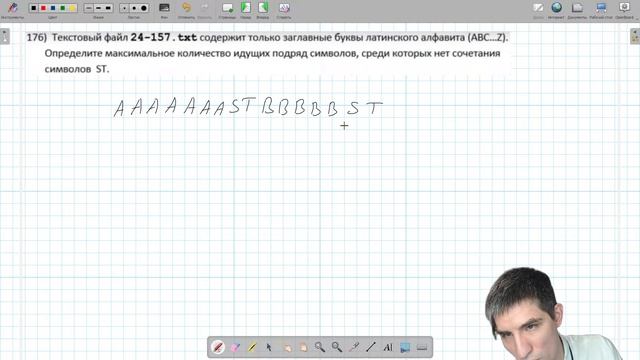Select the Eraser tool in bottom palette
The height and width of the screenshot is (360, 640).
point(235,347)
